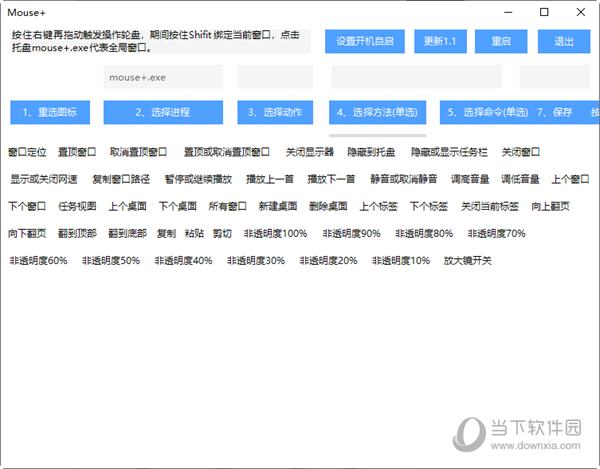Image resolution: width=600 pixels, height=469 pixels.
Task: Click the mouse+.exe process input field
Action: click(163, 76)
